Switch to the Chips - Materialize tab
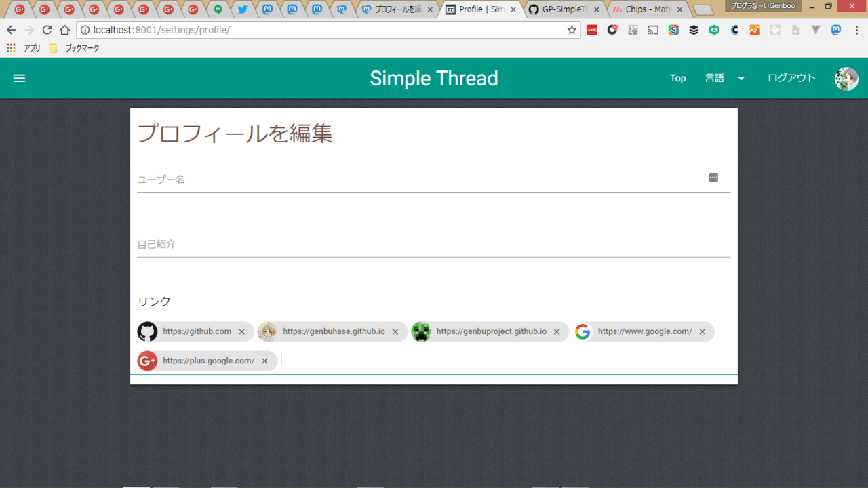Image resolution: width=868 pixels, height=488 pixels. 647,9
